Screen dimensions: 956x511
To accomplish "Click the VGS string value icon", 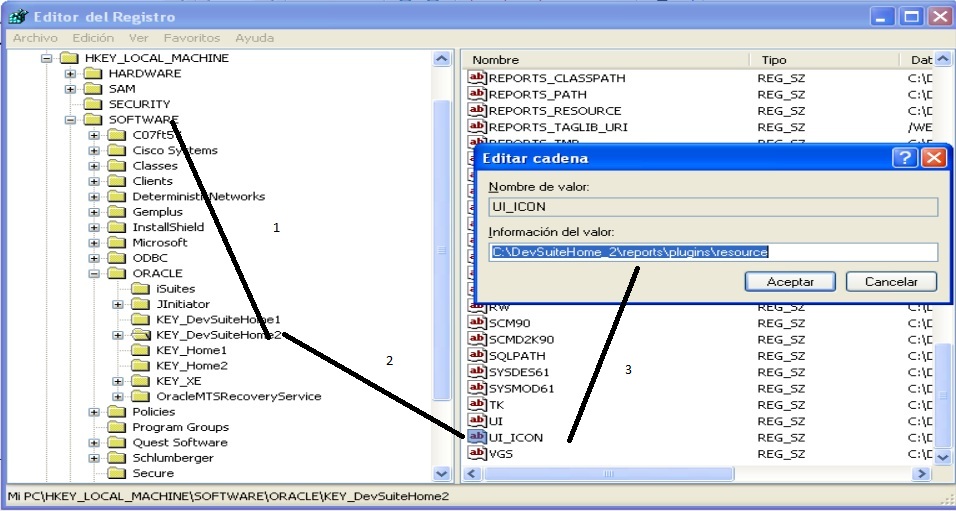I will pyautogui.click(x=477, y=453).
